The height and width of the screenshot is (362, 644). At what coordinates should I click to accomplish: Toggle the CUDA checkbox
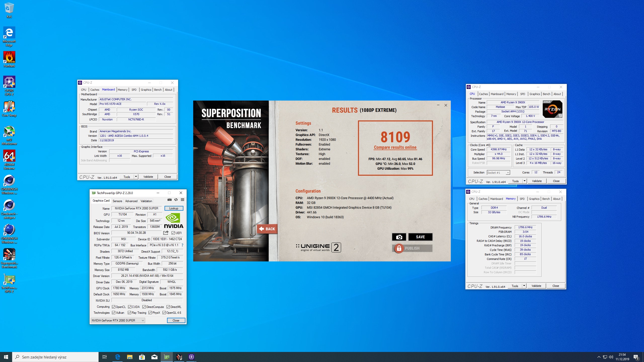(130, 307)
